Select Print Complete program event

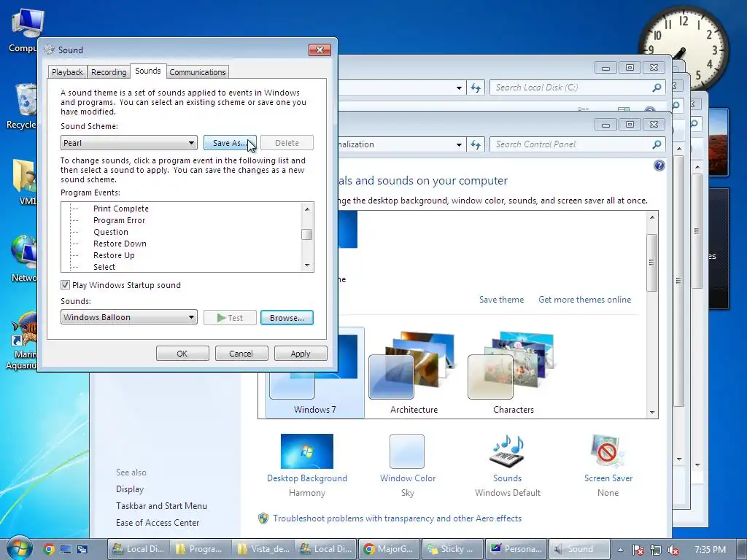point(121,209)
